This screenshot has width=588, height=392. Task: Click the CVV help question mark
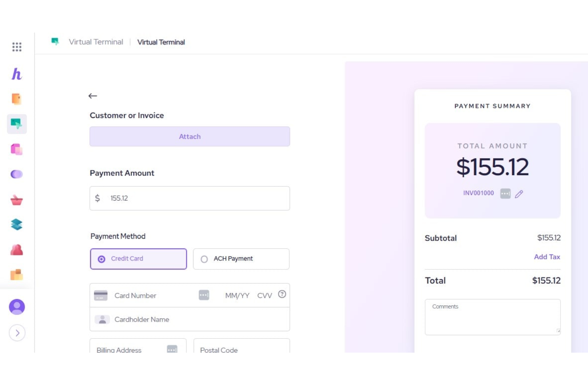coord(282,294)
